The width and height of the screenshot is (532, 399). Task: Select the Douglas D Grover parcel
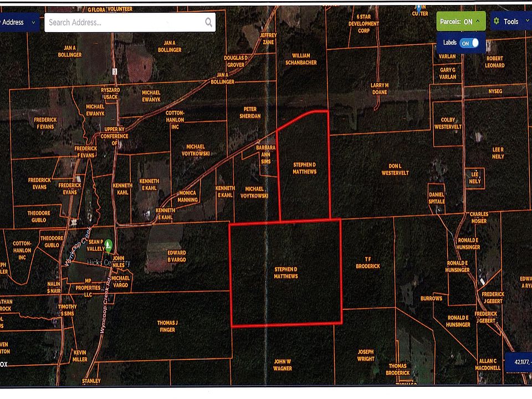click(x=236, y=62)
